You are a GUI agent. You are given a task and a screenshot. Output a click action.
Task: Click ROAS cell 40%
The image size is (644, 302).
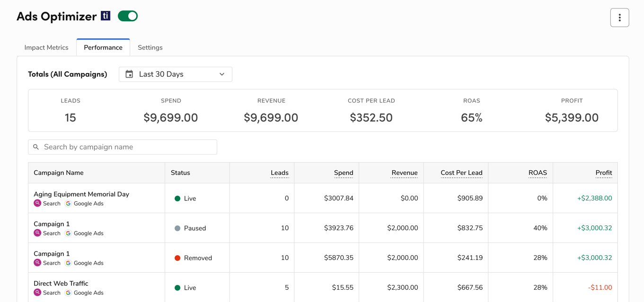tap(540, 228)
